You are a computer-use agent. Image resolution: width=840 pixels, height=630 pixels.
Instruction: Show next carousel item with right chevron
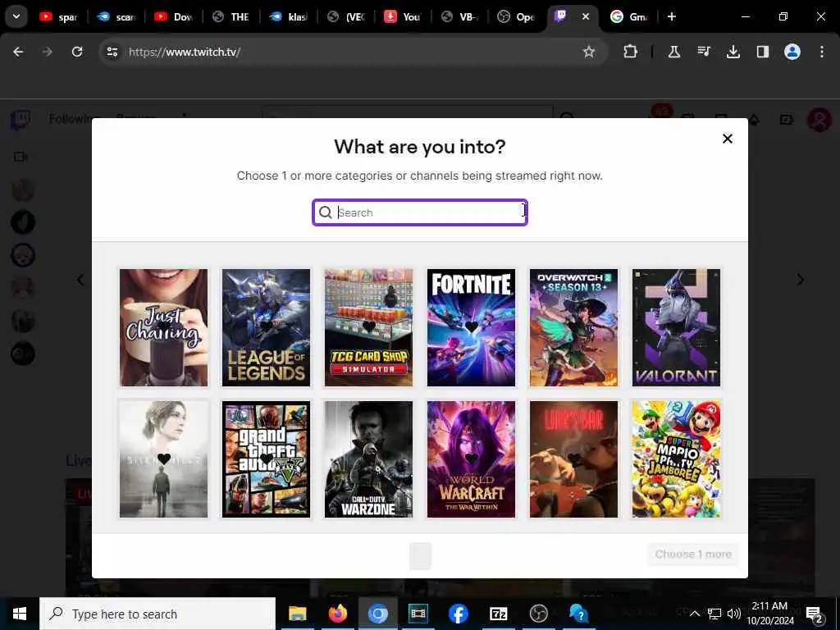pos(801,280)
